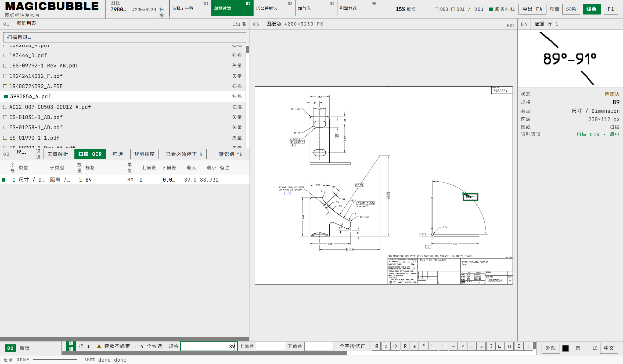
Task: Click the 导出 FA export button
Action: click(x=532, y=9)
